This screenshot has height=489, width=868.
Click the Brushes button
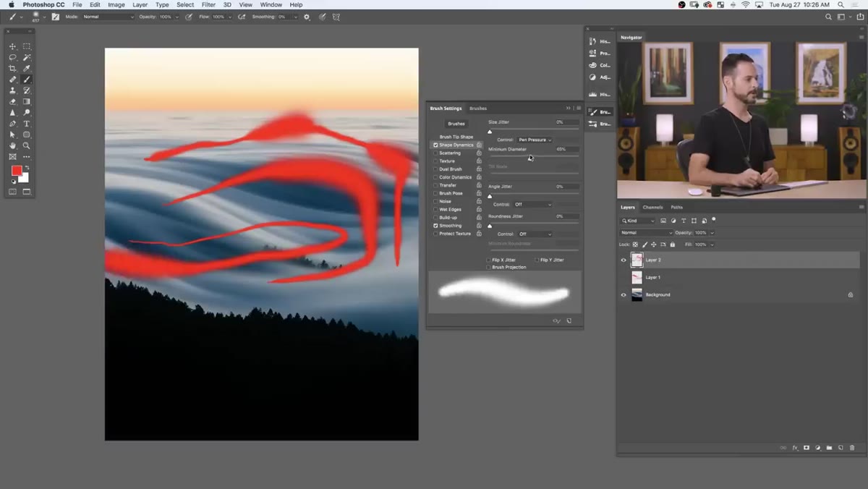[456, 124]
